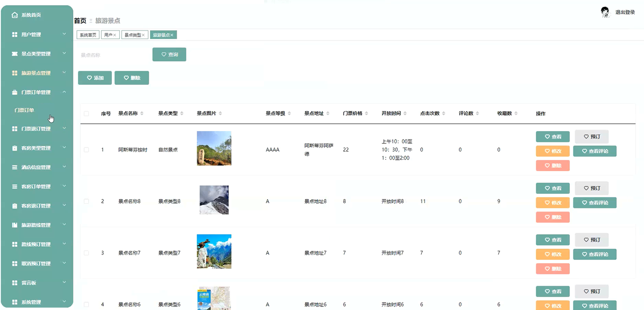Open the 门票订单 submenu item

pyautogui.click(x=24, y=110)
